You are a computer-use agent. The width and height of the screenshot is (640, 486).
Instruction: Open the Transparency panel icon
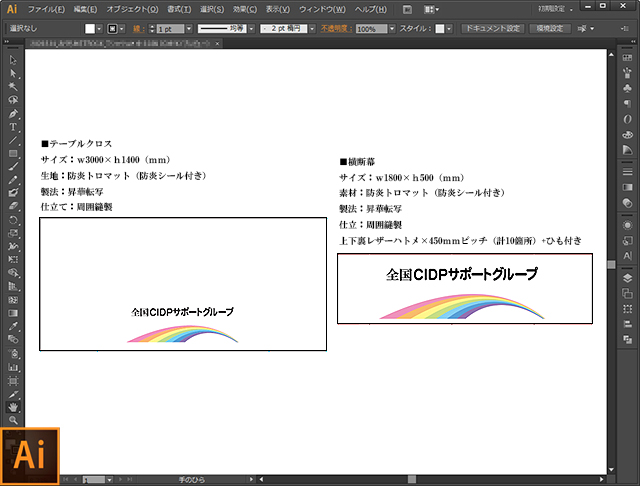[627, 203]
